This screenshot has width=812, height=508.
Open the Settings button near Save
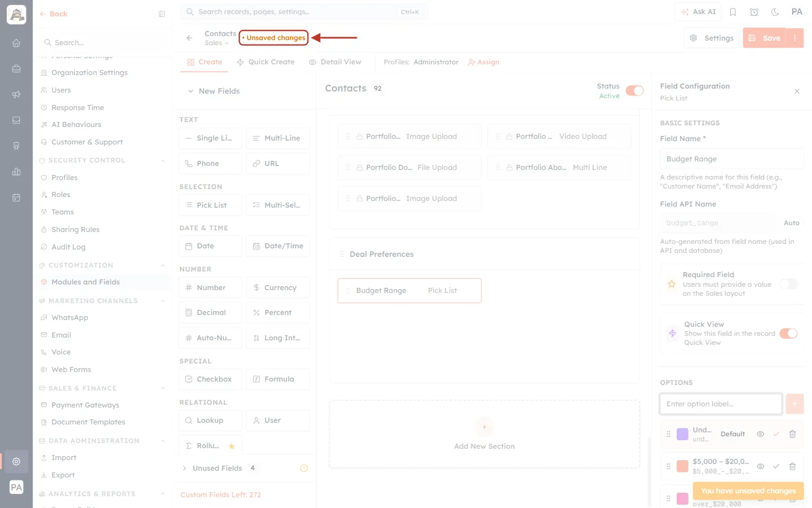point(712,38)
